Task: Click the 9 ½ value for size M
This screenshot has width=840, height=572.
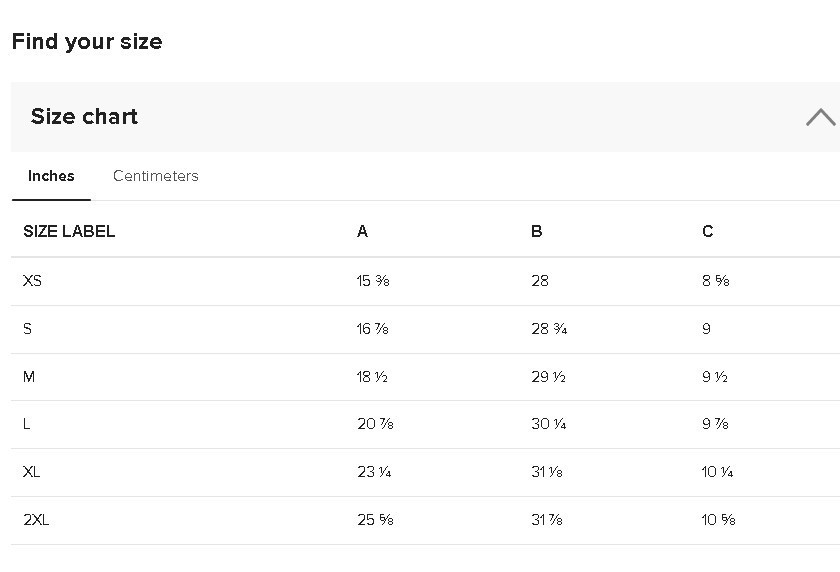Action: [715, 377]
